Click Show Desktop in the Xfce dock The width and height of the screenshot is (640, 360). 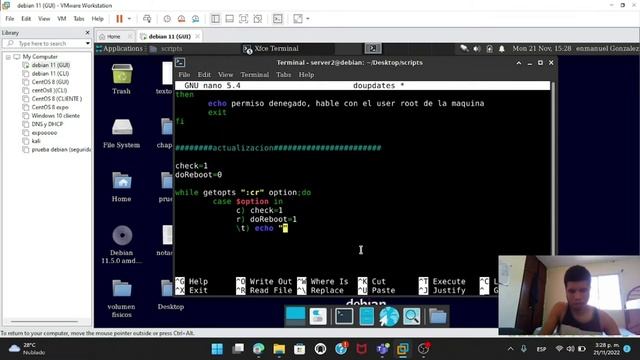coord(295,316)
